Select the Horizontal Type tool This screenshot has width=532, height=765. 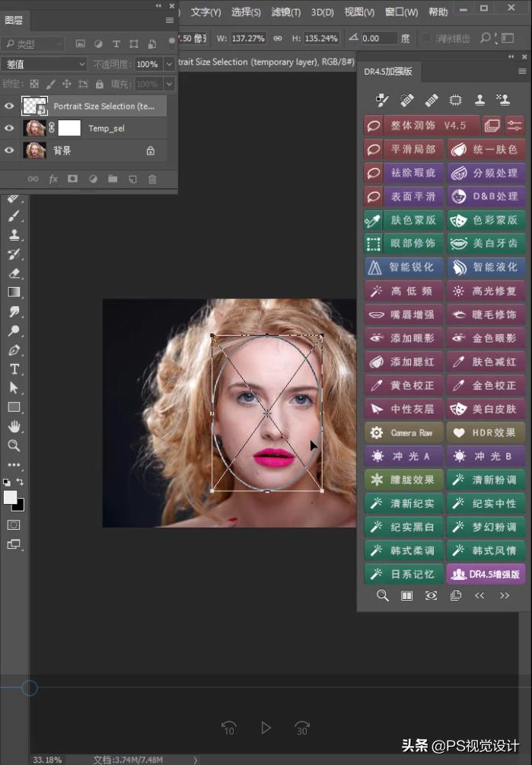(14, 369)
